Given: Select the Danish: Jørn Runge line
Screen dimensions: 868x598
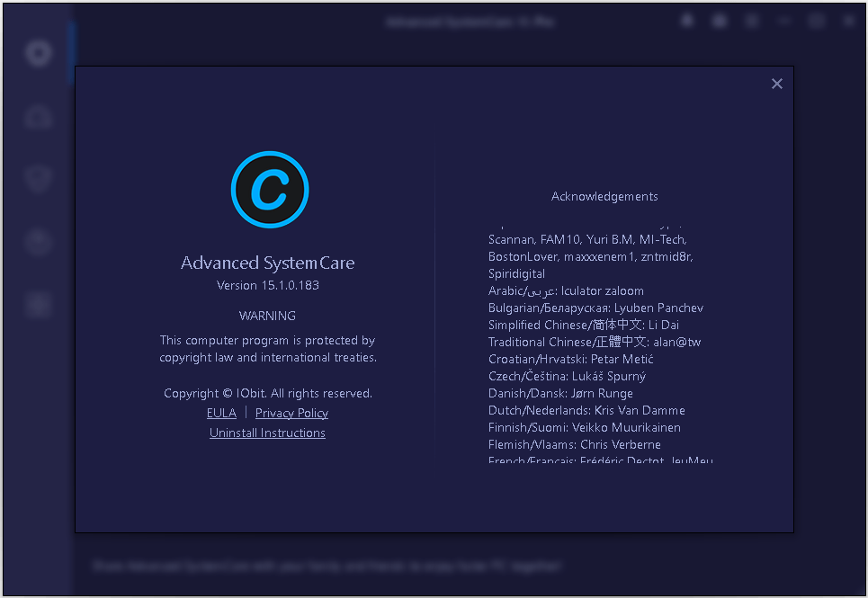Looking at the screenshot, I should pyautogui.click(x=560, y=393).
